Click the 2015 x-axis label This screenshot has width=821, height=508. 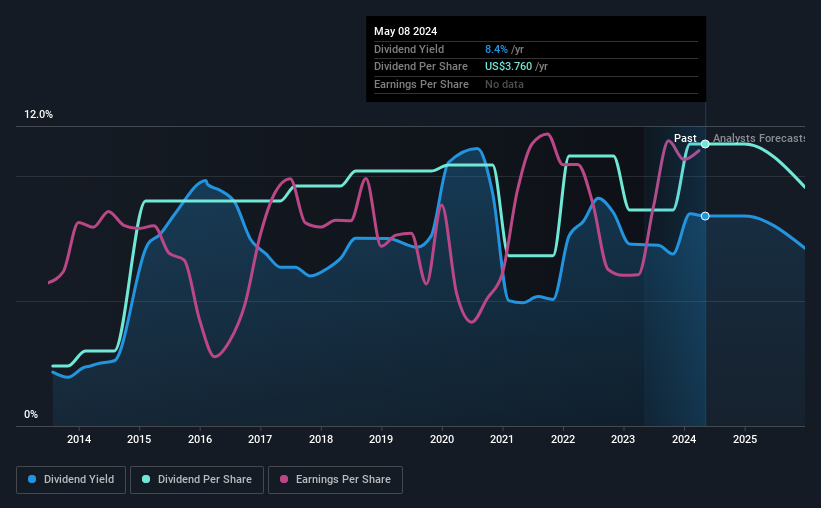(139, 439)
